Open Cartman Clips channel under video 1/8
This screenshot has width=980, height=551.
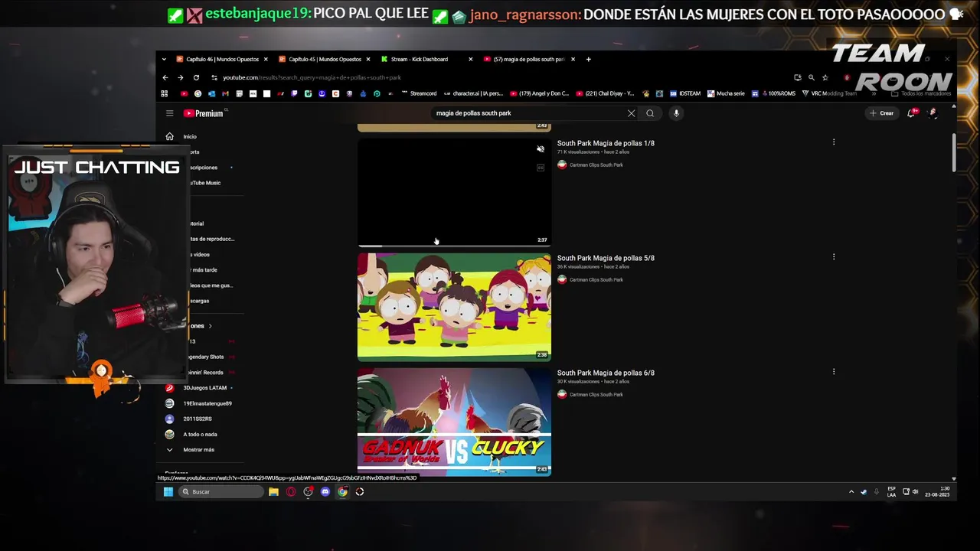[x=596, y=165]
